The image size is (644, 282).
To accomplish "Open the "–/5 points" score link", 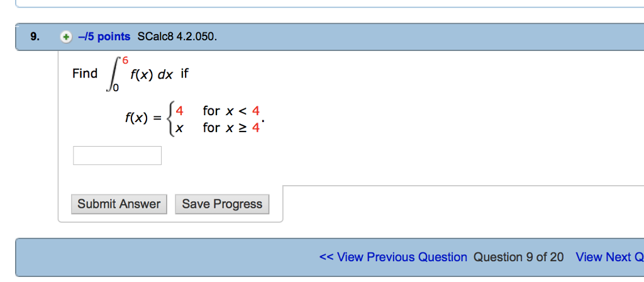I will pyautogui.click(x=104, y=37).
